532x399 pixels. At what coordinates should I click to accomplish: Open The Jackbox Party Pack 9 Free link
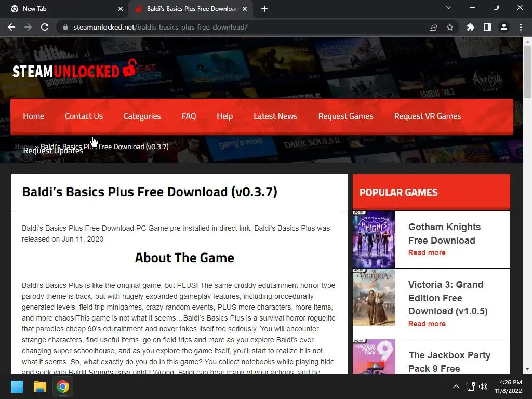click(x=449, y=362)
